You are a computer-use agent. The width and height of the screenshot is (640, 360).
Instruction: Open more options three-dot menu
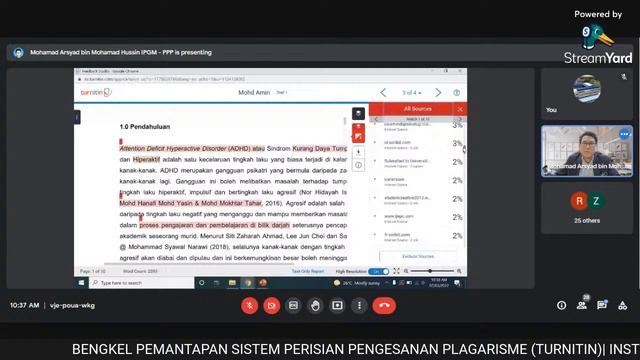359,305
